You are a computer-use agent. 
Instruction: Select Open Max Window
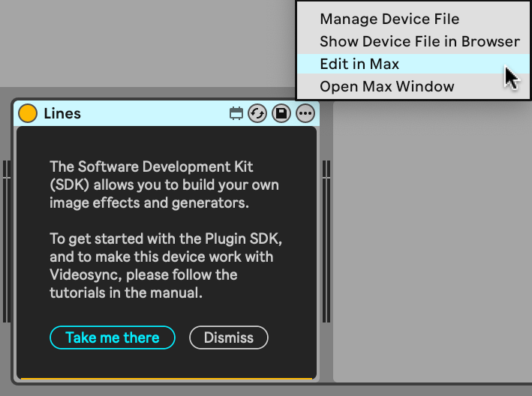386,86
